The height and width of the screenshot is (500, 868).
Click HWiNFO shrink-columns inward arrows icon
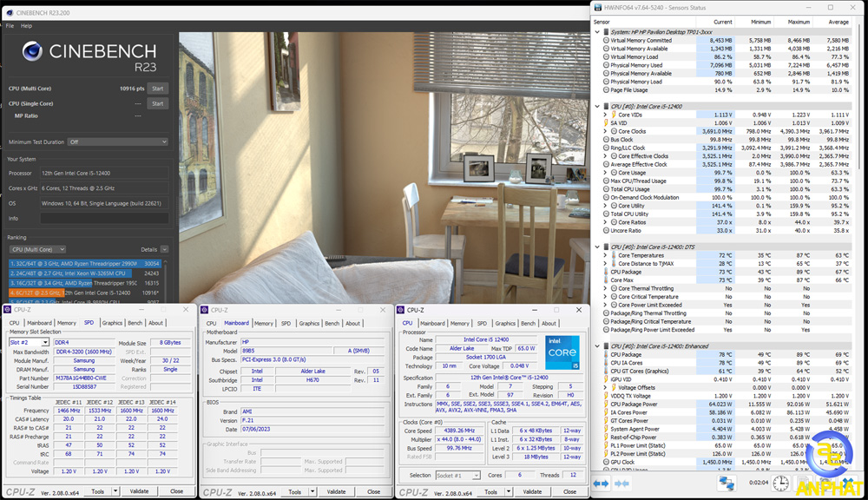click(621, 484)
